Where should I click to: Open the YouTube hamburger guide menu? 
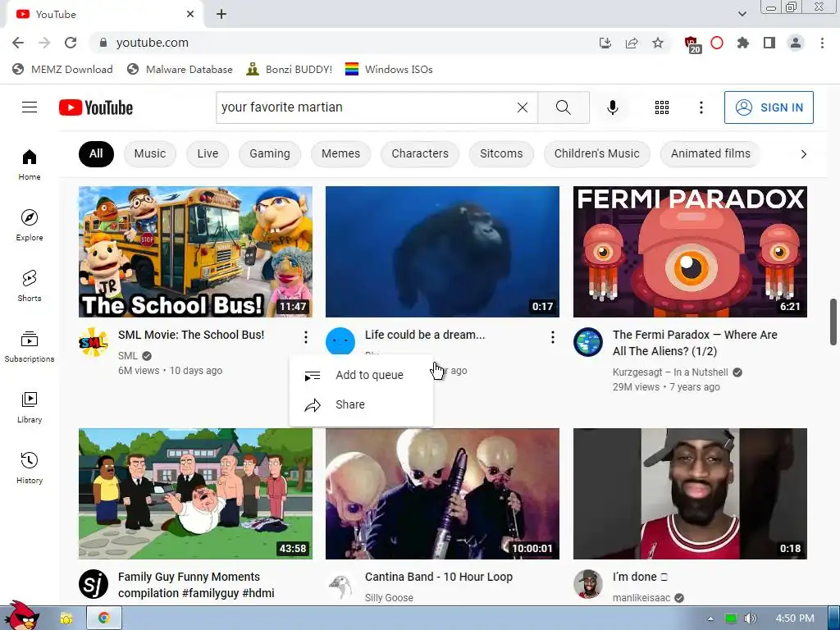(x=30, y=107)
